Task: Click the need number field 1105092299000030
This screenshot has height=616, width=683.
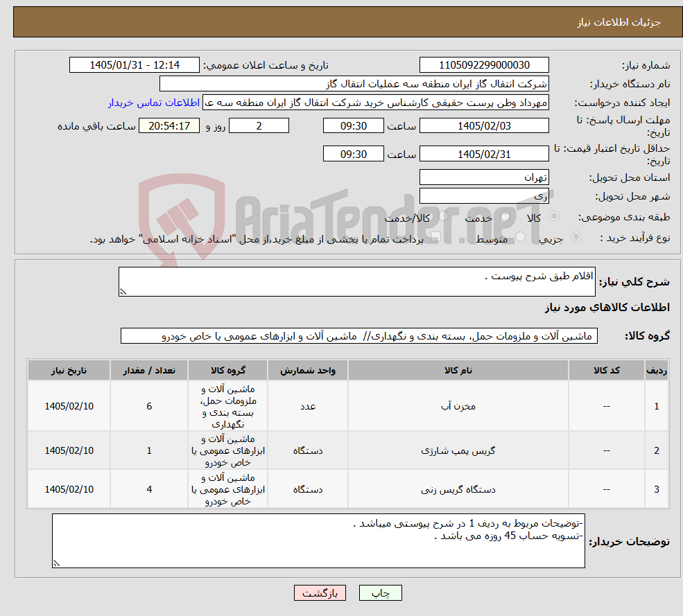Action: click(484, 65)
